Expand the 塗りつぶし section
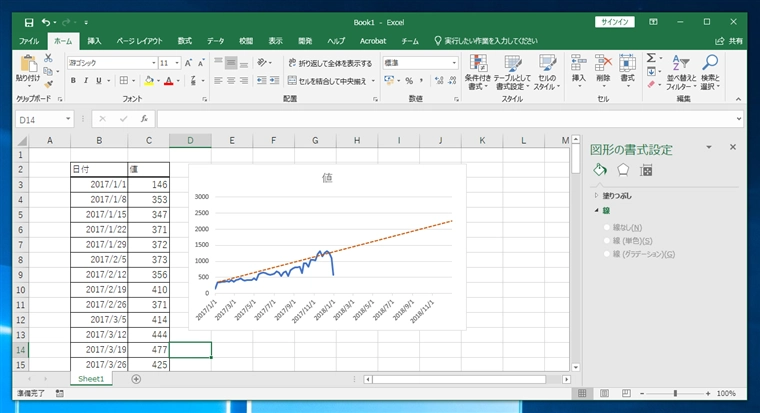760x413 pixels. [x=596, y=195]
